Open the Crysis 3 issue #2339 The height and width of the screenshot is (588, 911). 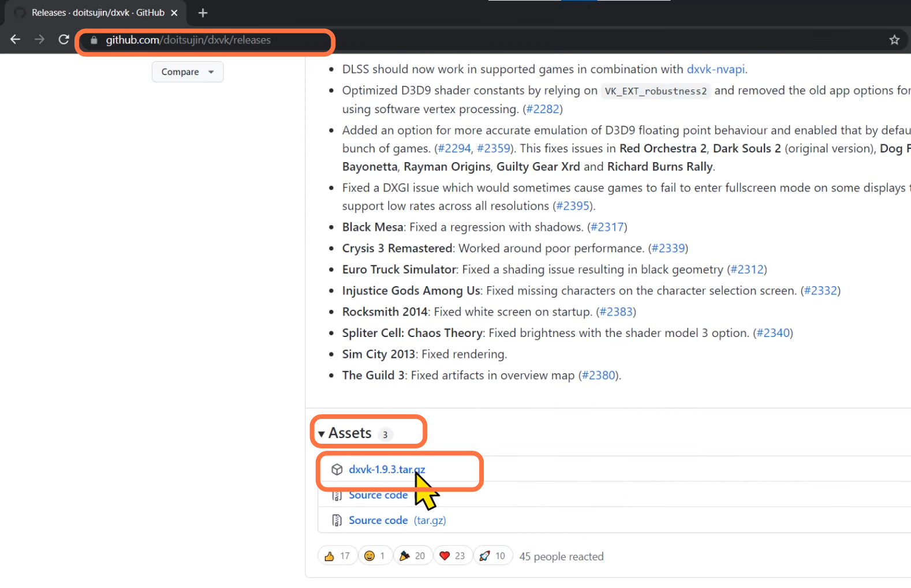[668, 249]
